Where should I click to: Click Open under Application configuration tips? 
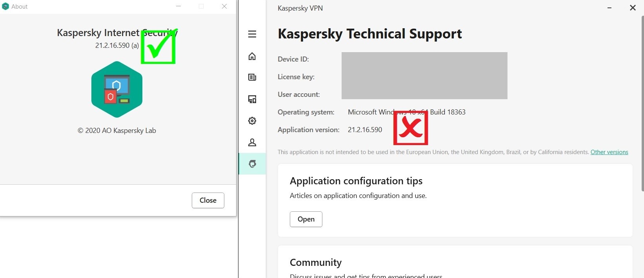tap(306, 219)
